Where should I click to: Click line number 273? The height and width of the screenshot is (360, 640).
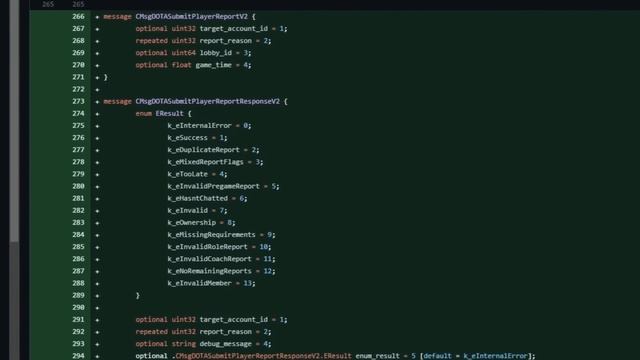pos(78,101)
